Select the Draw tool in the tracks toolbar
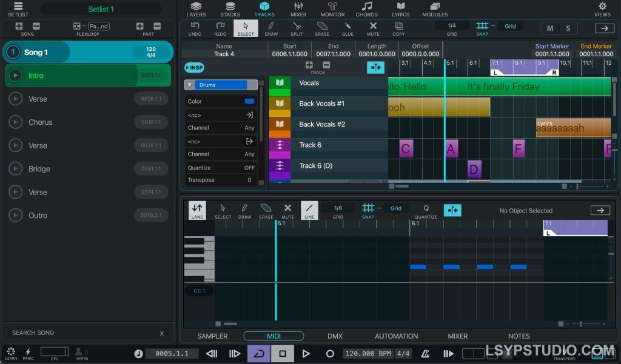 (271, 27)
